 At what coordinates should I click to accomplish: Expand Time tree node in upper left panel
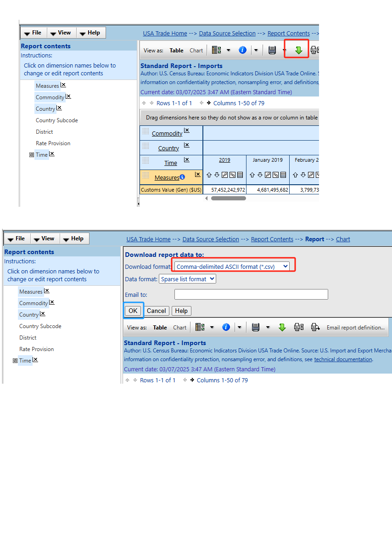(x=32, y=155)
